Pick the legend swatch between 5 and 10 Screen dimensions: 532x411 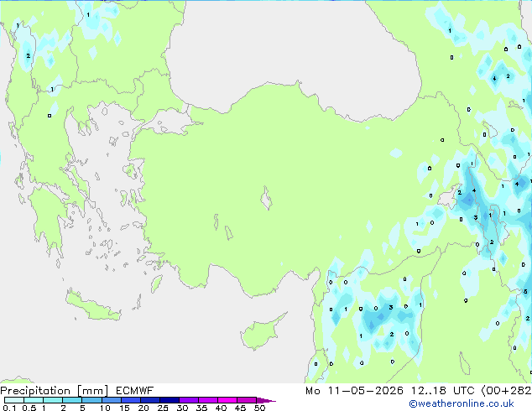91,400
